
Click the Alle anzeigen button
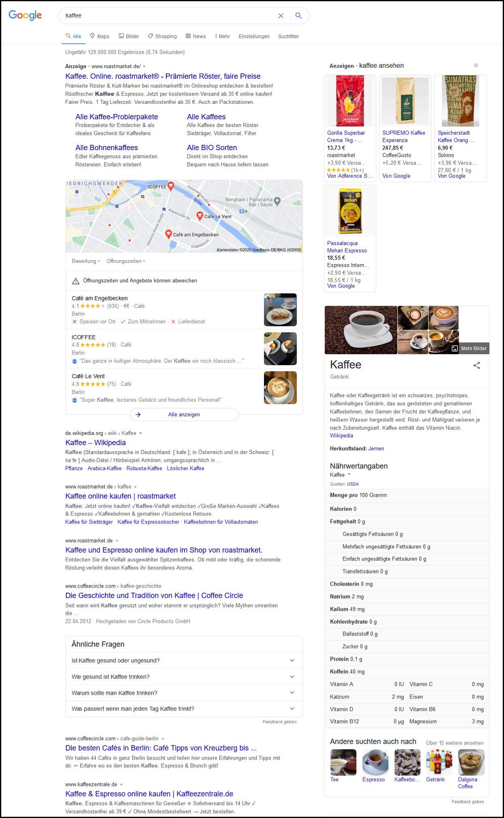coord(184,415)
